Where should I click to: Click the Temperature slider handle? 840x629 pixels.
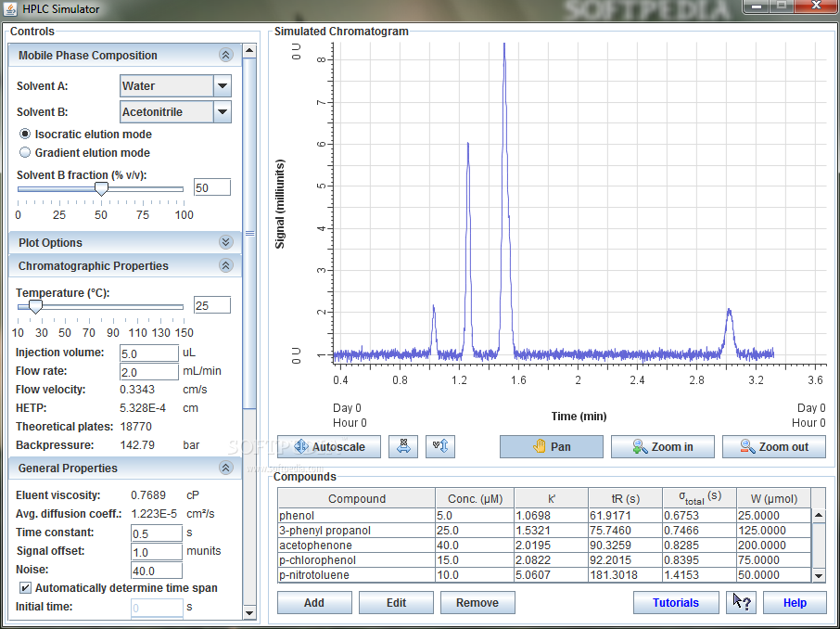tap(35, 307)
